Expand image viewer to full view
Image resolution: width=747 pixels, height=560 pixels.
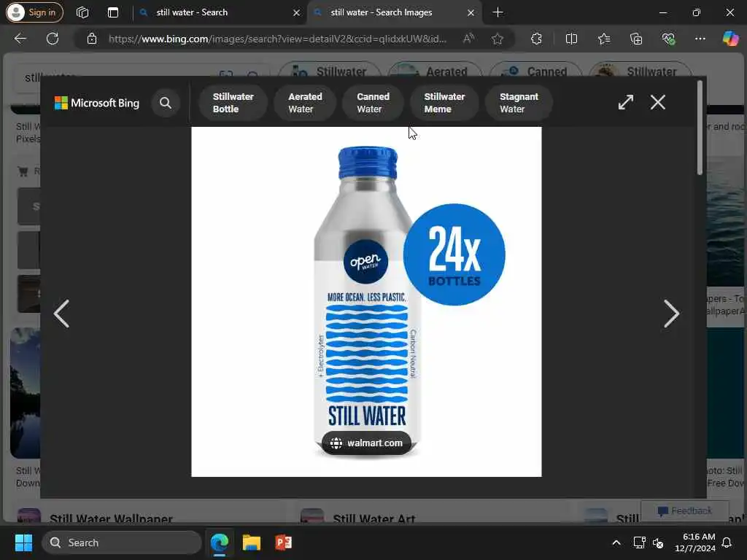pyautogui.click(x=625, y=102)
